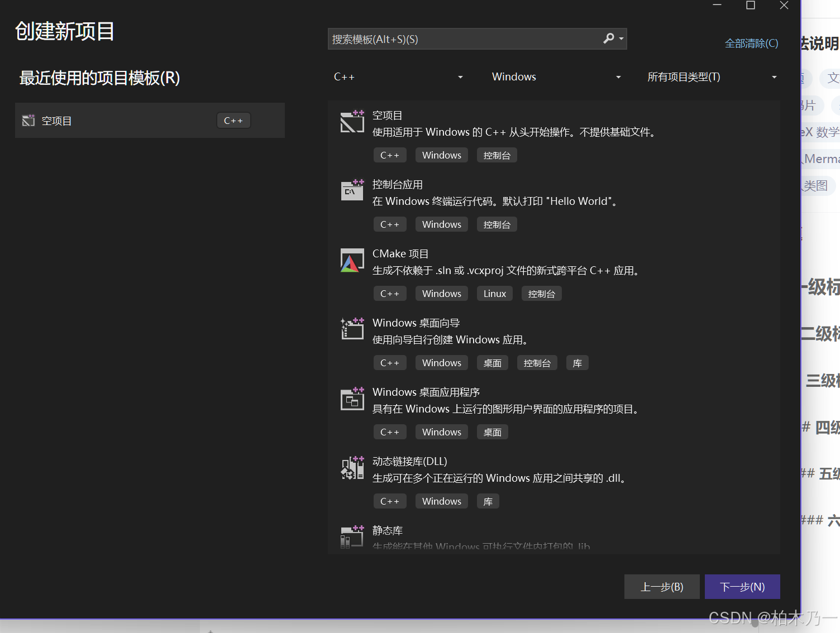840x633 pixels.
Task: Select the 静态库 template title
Action: tap(388, 531)
